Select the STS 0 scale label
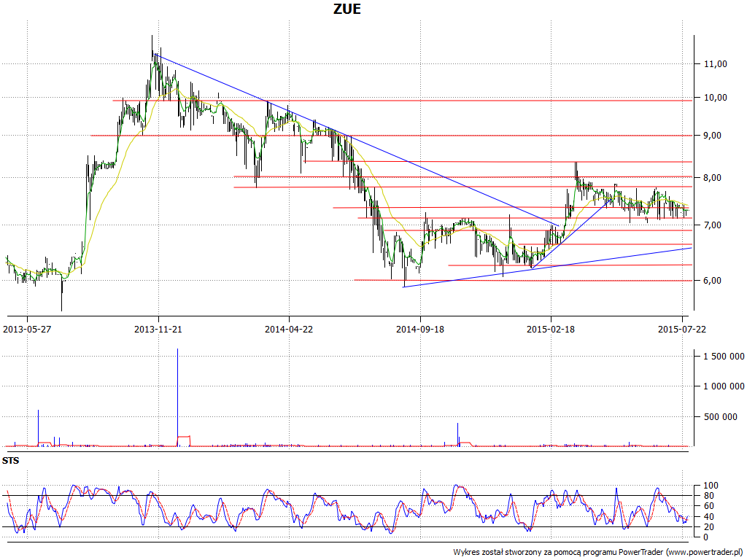Screen dimensions: 747x560 coord(706,537)
